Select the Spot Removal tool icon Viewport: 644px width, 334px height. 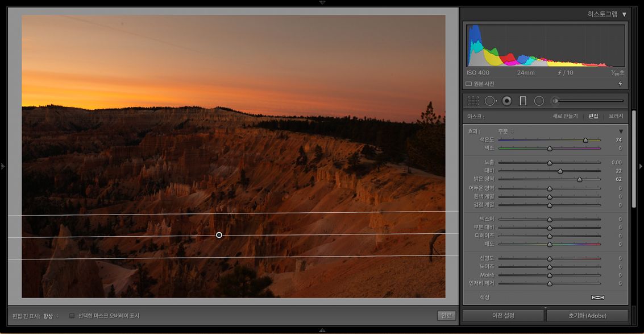491,101
